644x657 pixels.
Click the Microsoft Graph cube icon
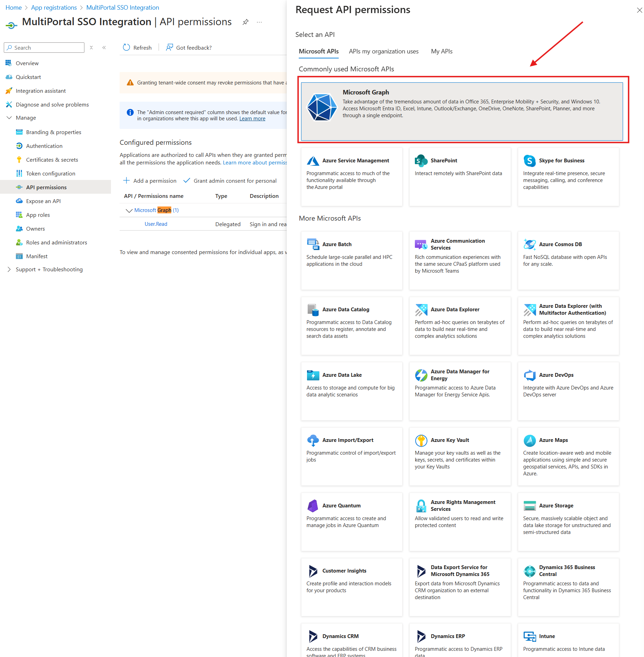tap(322, 108)
